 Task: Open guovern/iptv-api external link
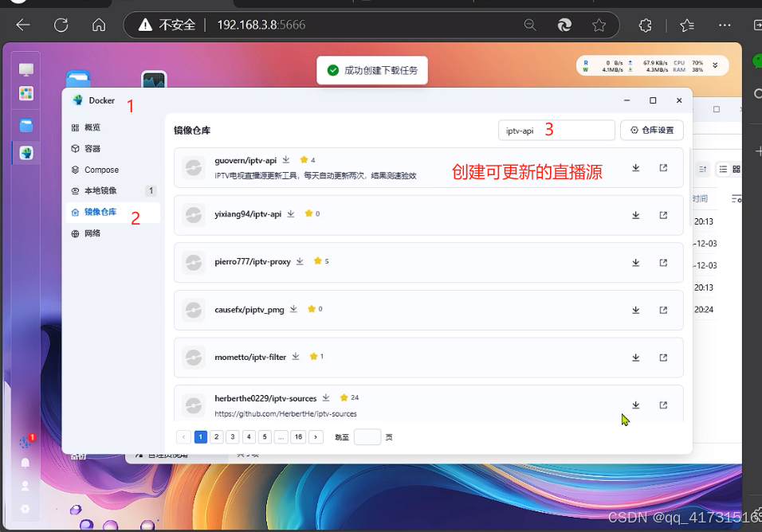[663, 168]
